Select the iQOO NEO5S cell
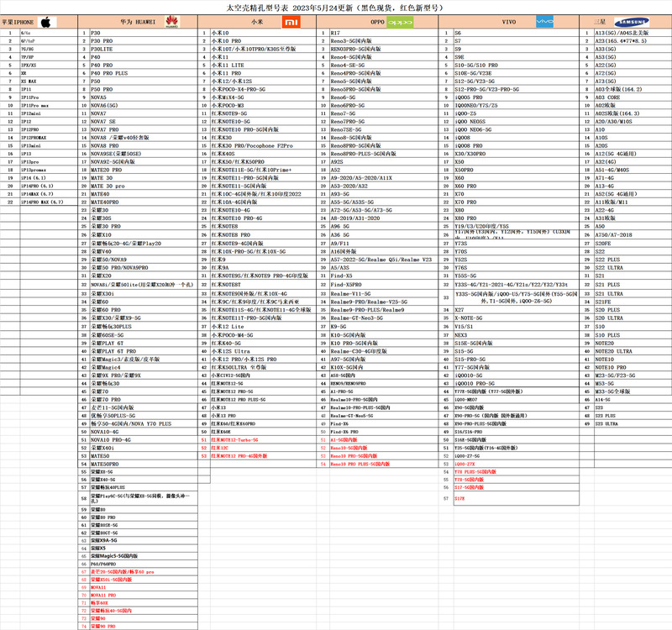Screen dimensions: 672x630 tap(516, 122)
